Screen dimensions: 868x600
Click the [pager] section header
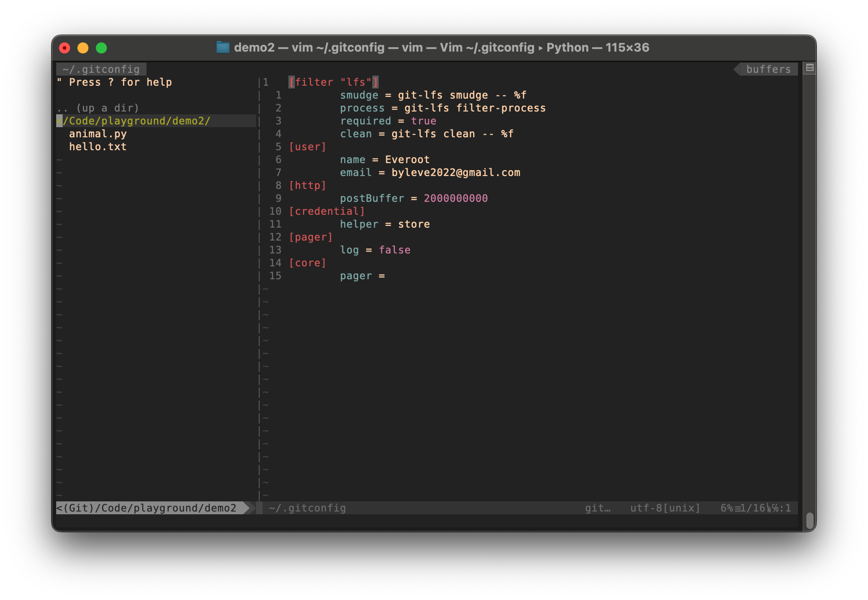click(x=311, y=237)
